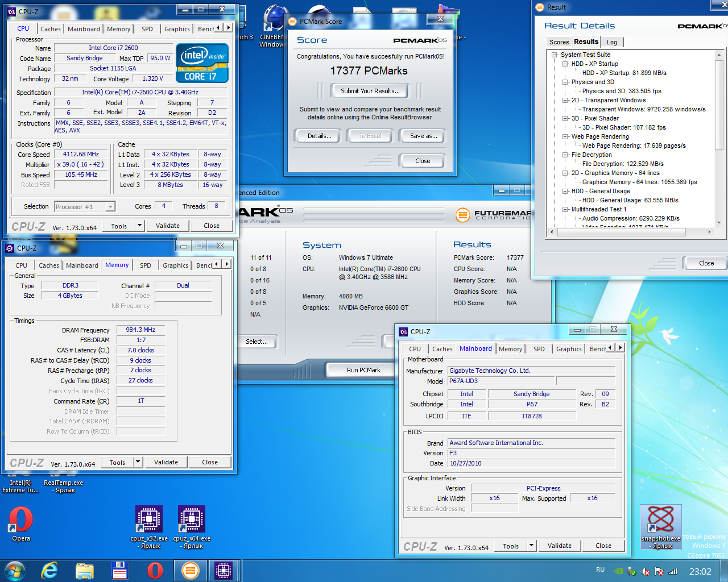728x582 pixels.
Task: Open Internet Explorer from taskbar
Action: (50, 571)
